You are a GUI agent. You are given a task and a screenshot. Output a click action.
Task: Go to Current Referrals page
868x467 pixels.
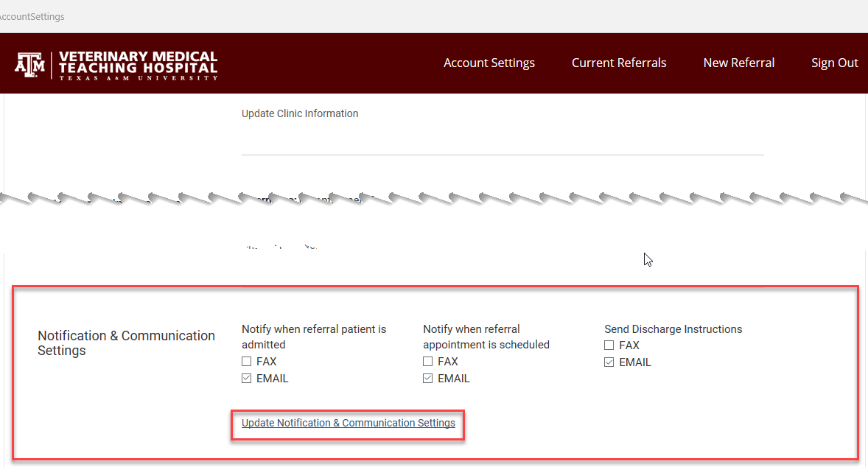(x=619, y=63)
